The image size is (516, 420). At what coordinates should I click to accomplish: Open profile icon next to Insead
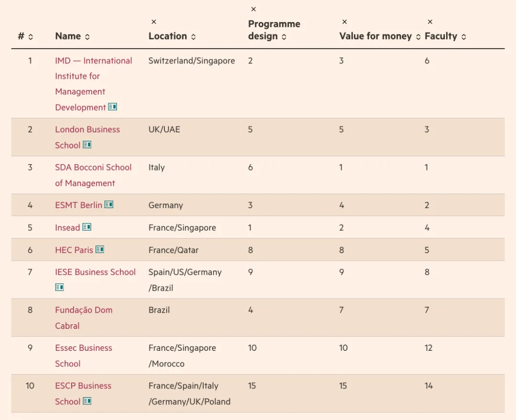[87, 227]
